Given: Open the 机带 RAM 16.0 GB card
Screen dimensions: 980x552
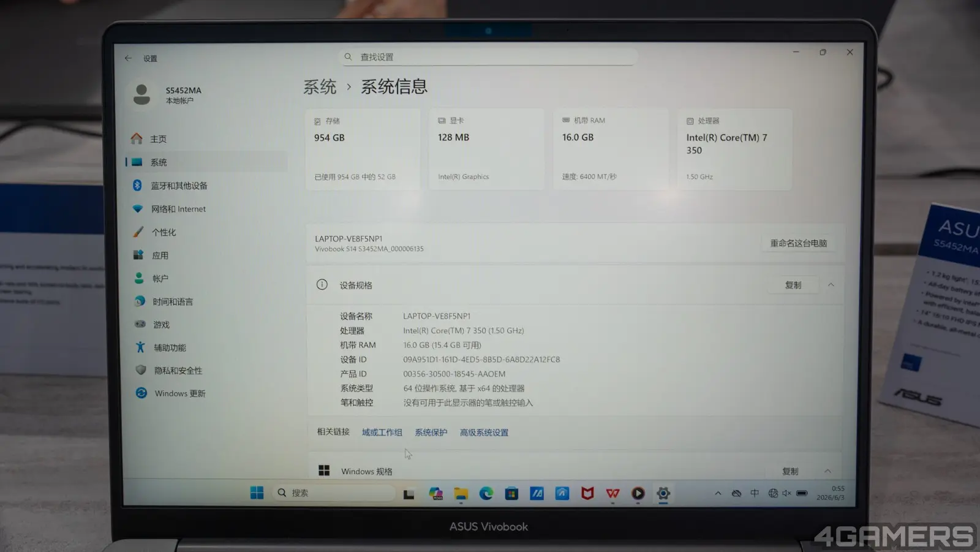Looking at the screenshot, I should pos(611,149).
